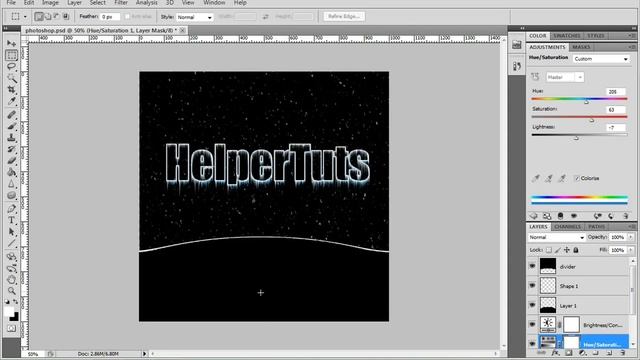Toggle Quick Mask mode button
The image size is (640, 360).
(x=11, y=328)
